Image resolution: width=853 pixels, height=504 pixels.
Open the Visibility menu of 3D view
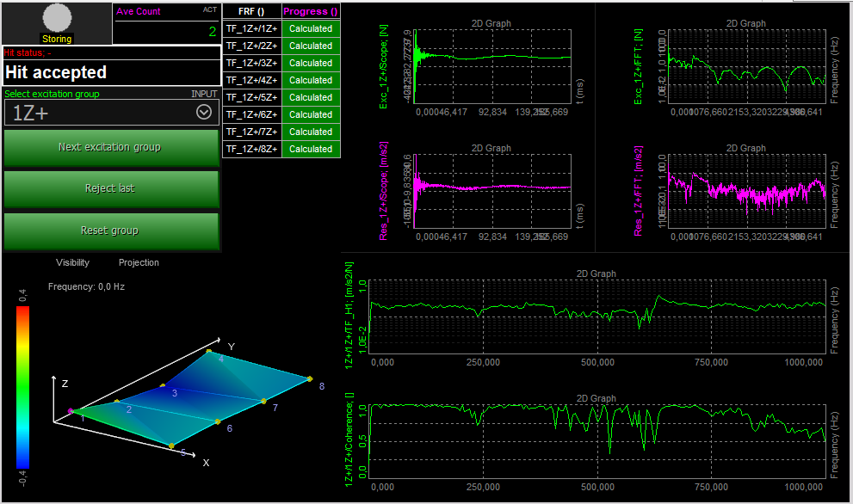point(72,262)
